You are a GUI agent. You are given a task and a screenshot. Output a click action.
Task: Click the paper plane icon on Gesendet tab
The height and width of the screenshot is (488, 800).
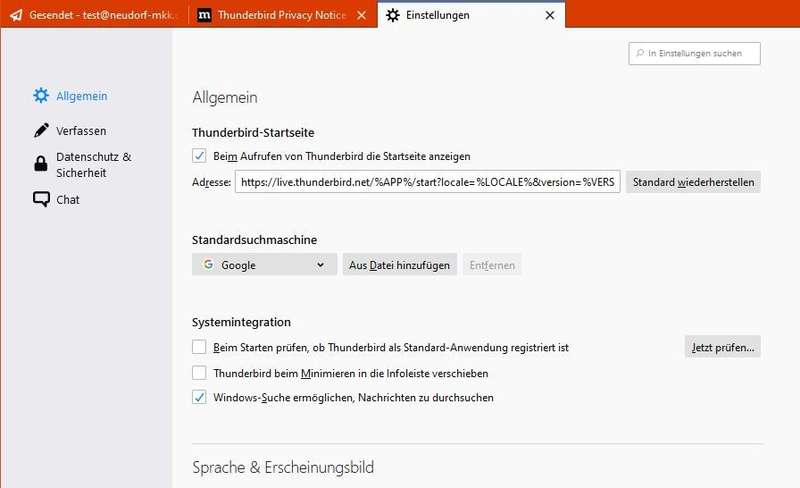(17, 16)
